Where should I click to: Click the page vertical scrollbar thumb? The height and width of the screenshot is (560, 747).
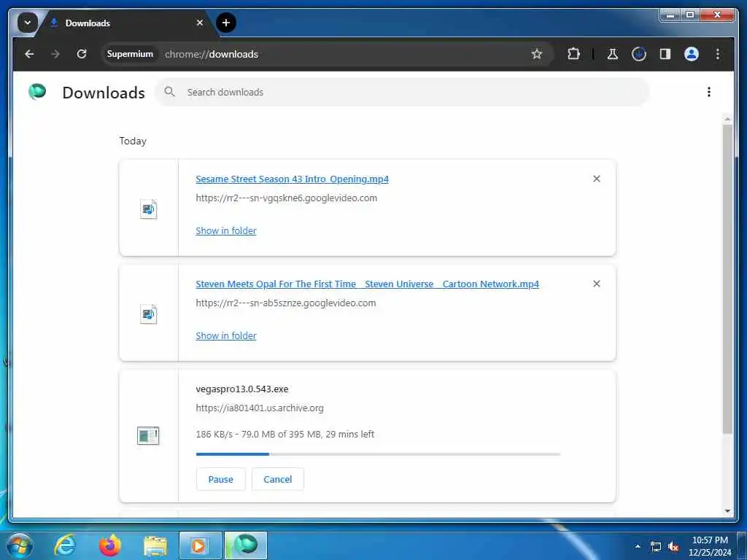click(x=727, y=279)
